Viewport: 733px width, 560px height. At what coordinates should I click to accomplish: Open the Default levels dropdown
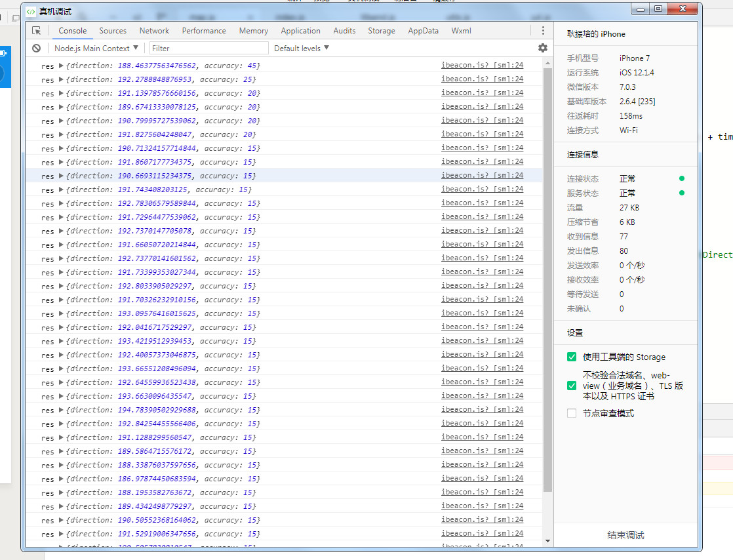(x=302, y=48)
